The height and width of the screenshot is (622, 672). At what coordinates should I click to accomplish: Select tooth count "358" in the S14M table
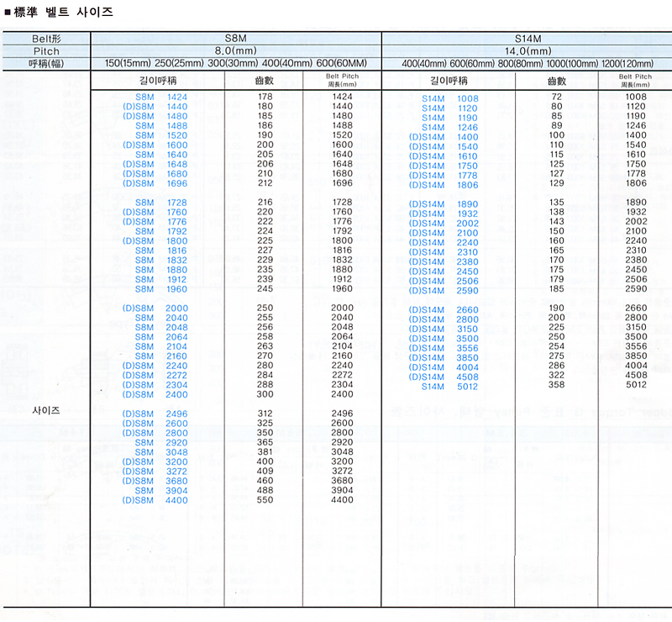click(557, 385)
